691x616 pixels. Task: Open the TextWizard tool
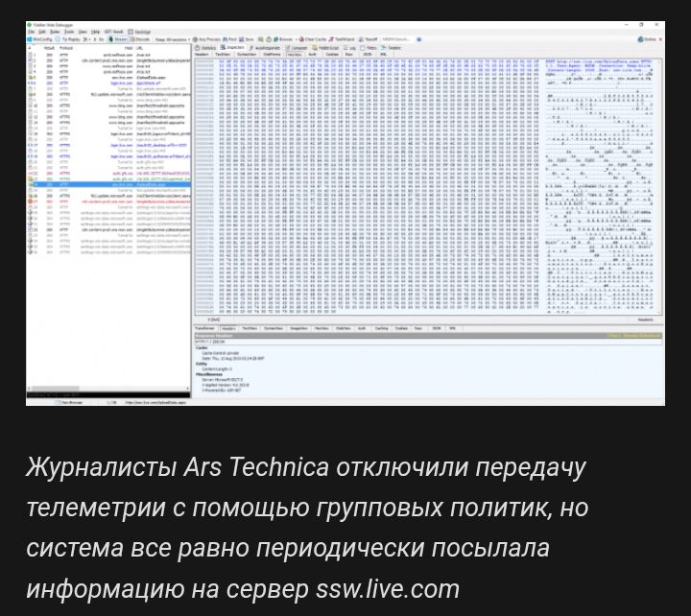(x=342, y=39)
